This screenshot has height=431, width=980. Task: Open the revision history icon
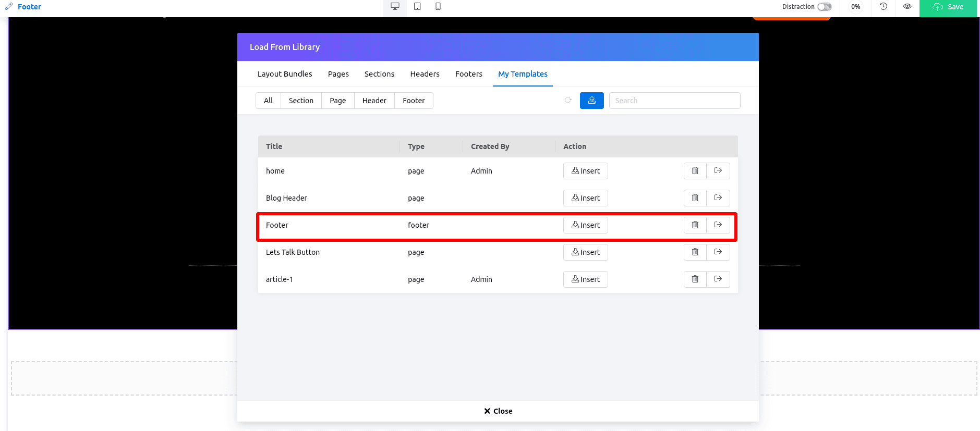(883, 7)
